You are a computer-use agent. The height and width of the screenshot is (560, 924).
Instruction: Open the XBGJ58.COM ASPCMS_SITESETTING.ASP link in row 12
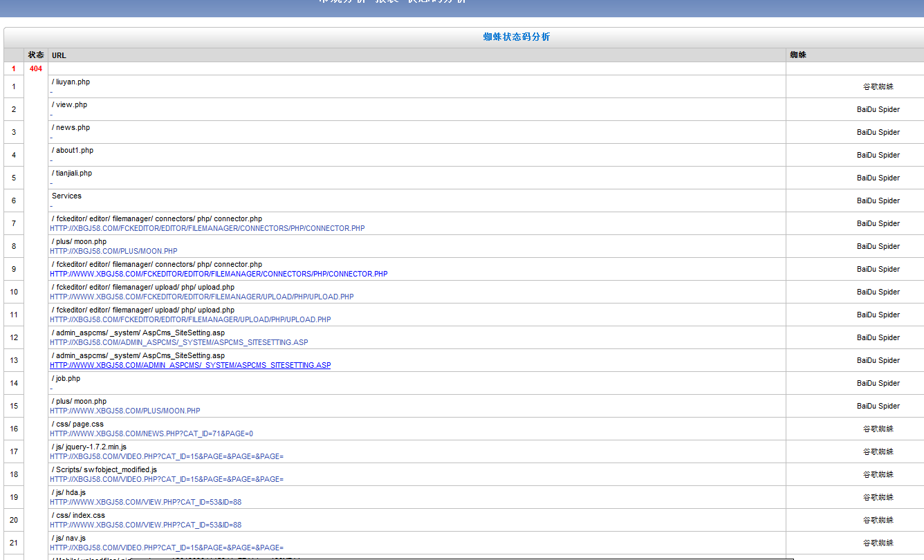click(x=179, y=343)
